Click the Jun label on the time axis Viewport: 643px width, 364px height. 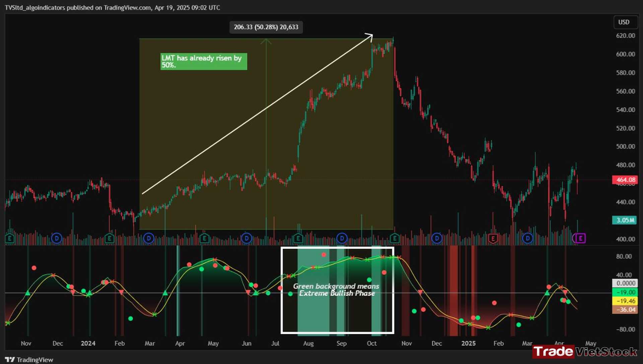coord(246,343)
